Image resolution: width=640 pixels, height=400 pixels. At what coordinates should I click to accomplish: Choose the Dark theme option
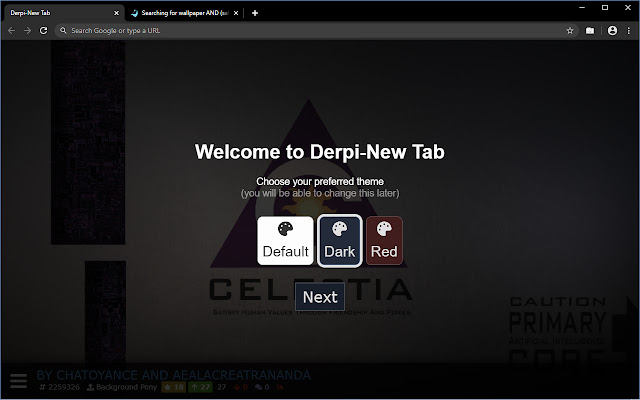[x=340, y=240]
